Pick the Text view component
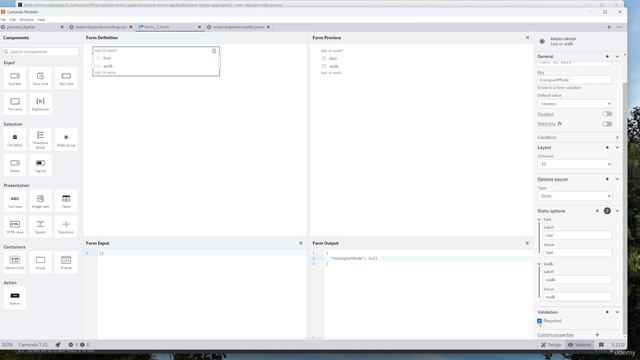 pos(15,201)
